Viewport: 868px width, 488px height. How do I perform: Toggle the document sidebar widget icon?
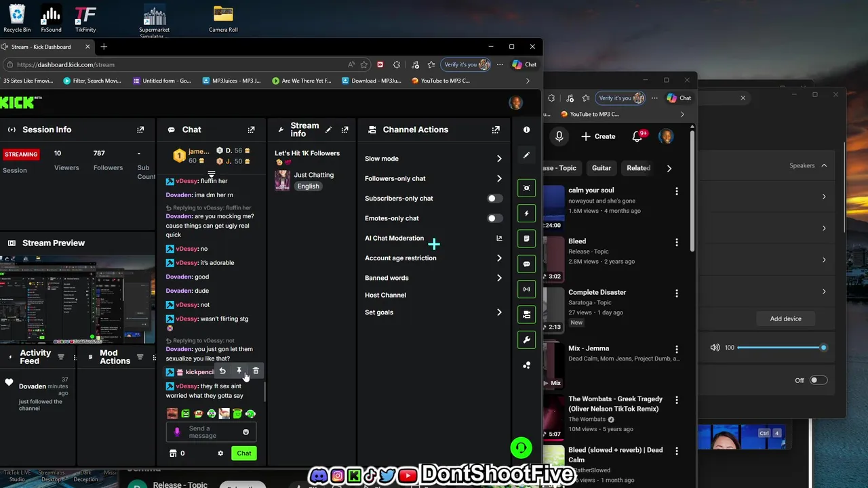[526, 239]
